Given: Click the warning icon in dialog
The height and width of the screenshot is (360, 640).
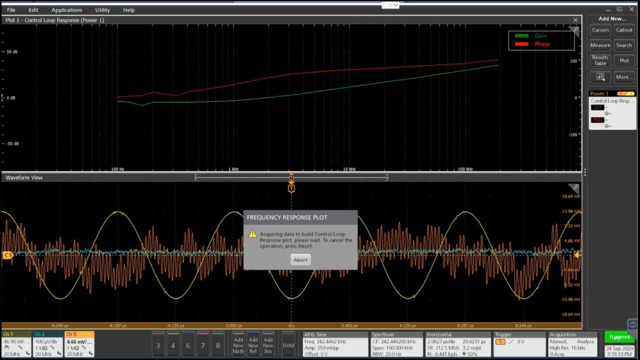Looking at the screenshot, I should coord(253,234).
